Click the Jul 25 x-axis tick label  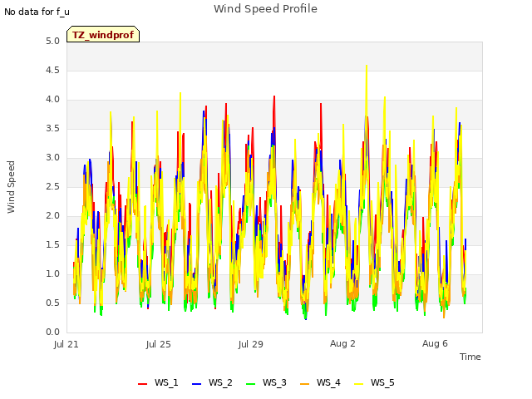(x=159, y=344)
